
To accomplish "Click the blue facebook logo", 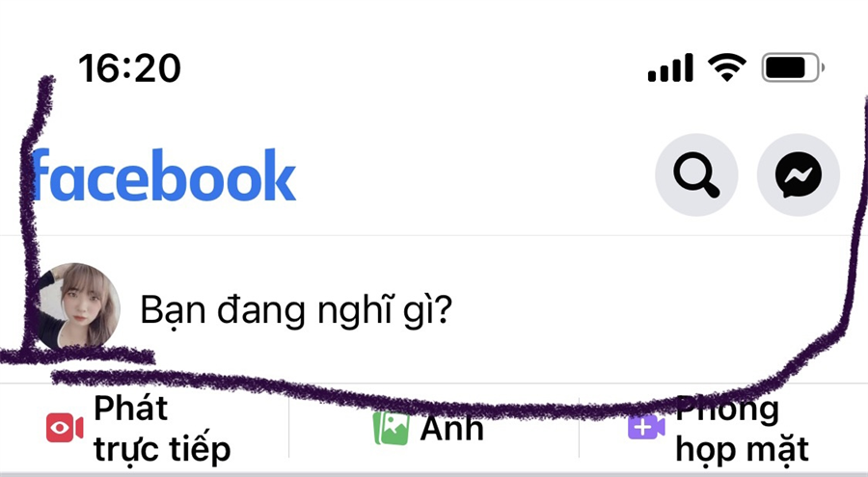I will (x=164, y=175).
